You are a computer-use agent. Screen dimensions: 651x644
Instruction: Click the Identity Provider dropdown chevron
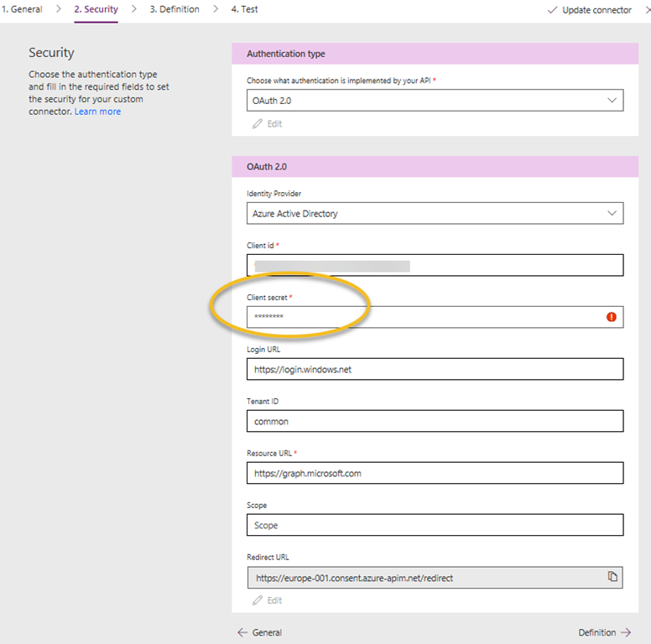click(612, 213)
